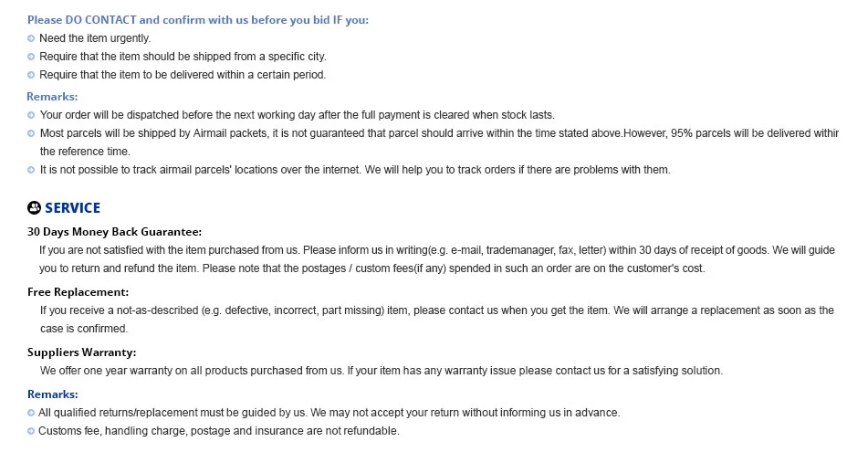Click the '30 Days Money Back Guarantee' heading
868x452 pixels.
115,232
